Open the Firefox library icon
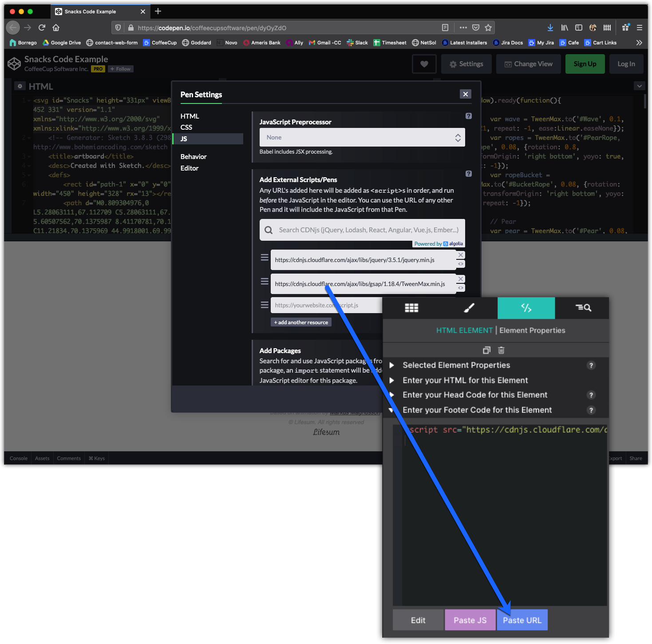Viewport: 652px width, 644px height. [565, 28]
